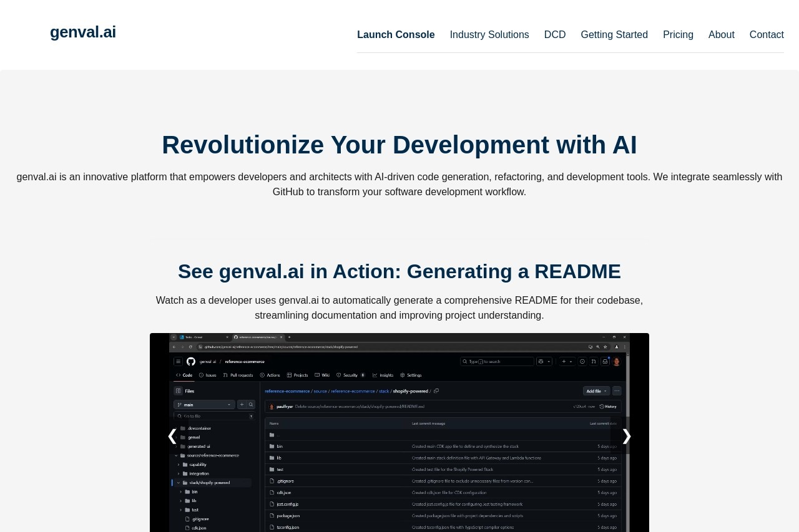Open the Launch Console link

coord(396,35)
